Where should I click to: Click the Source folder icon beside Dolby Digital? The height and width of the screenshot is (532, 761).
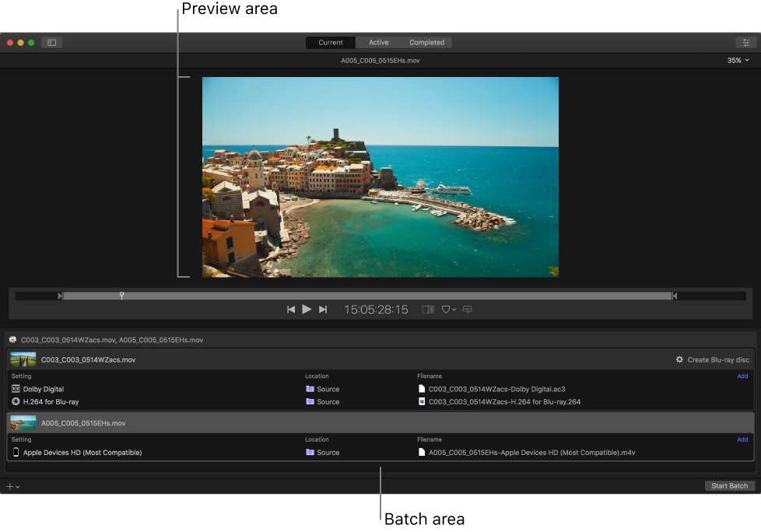tap(309, 389)
